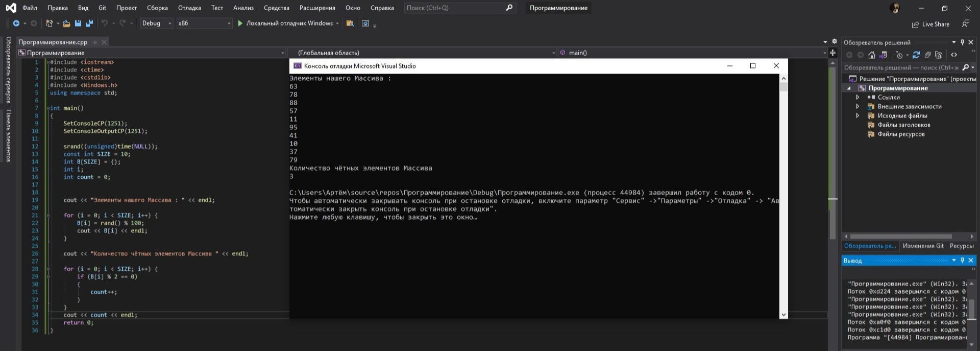The height and width of the screenshot is (351, 980).
Task: Close the Вывод panel
Action: coord(971,261)
